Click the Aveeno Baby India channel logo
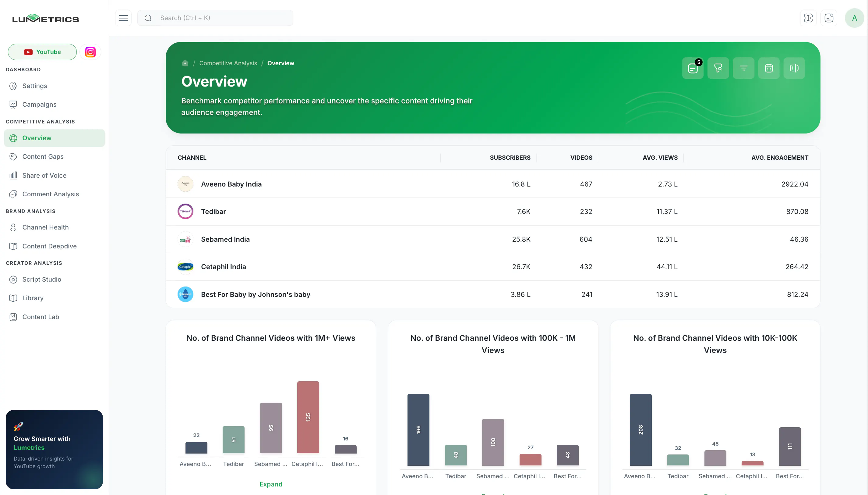868x495 pixels. point(185,184)
